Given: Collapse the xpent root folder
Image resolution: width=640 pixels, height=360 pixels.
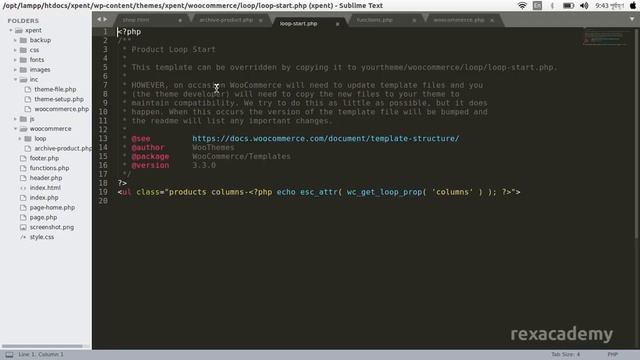Looking at the screenshot, I should pyautogui.click(x=11, y=30).
